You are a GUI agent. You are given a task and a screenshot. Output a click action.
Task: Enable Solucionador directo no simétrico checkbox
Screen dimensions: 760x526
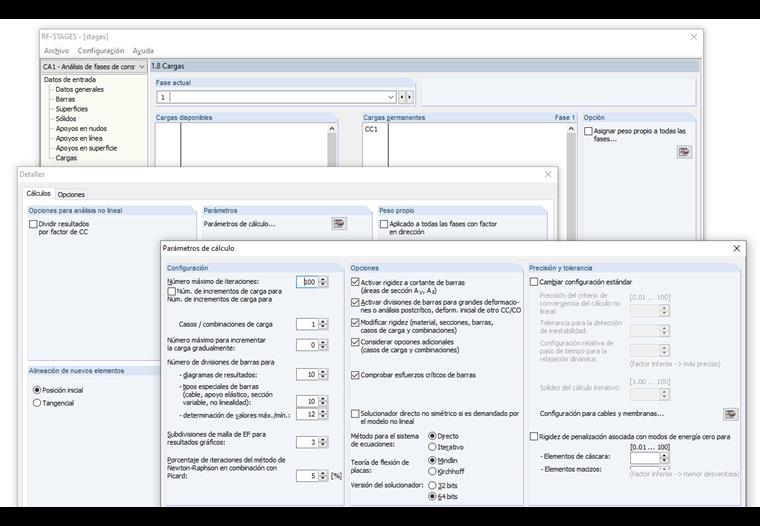click(355, 414)
